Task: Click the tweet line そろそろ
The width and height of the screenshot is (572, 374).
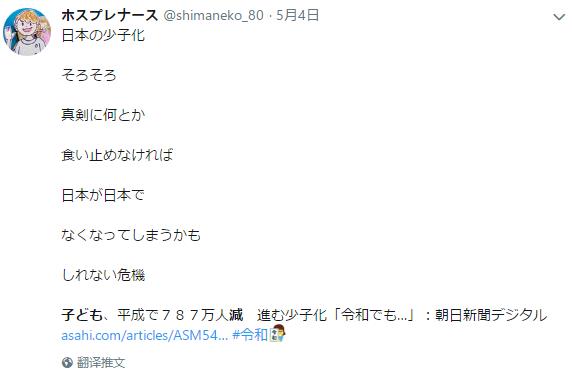Action: click(89, 75)
